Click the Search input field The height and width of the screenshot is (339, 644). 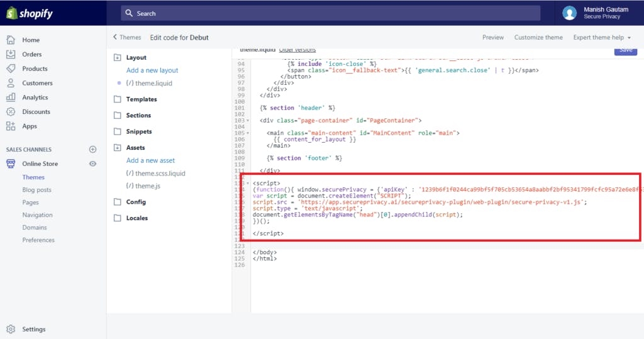point(331,13)
